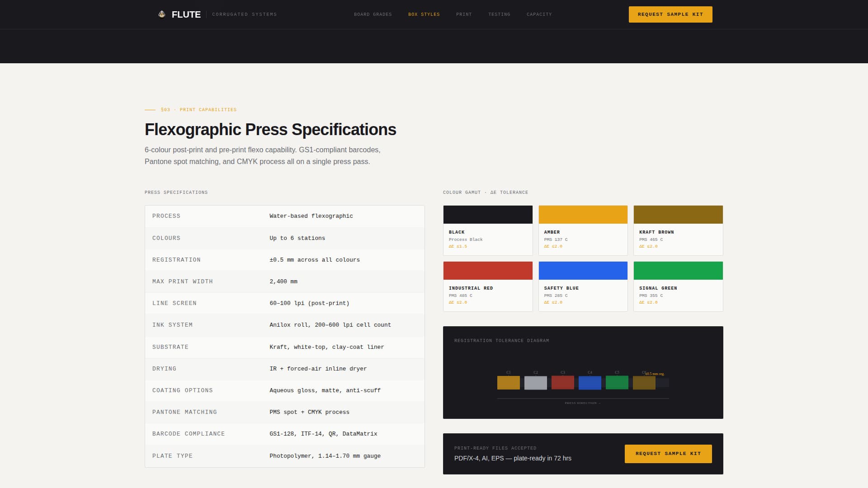Click the FLUTE logo icon

(x=162, y=14)
